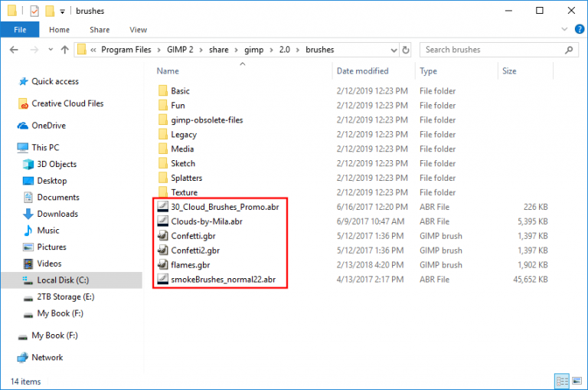The height and width of the screenshot is (390, 588).
Task: Click GIMP 2 in the breadcrumb
Action: pyautogui.click(x=180, y=50)
